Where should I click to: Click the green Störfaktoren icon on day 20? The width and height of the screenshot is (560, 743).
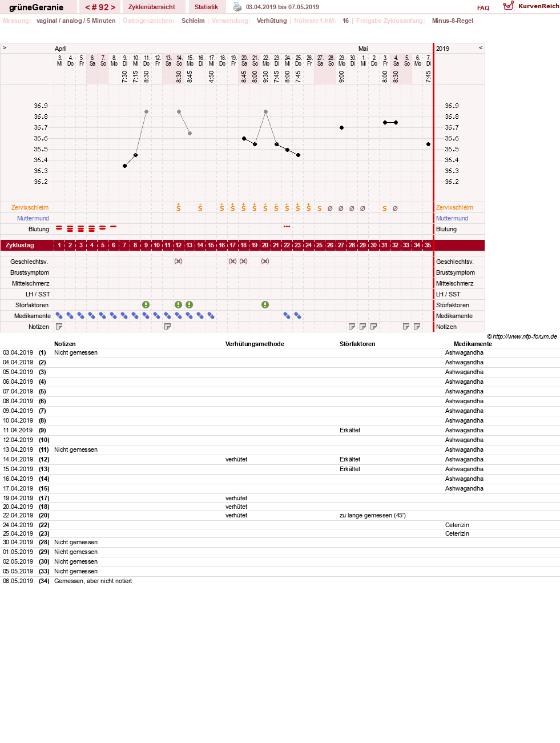pyautogui.click(x=265, y=305)
